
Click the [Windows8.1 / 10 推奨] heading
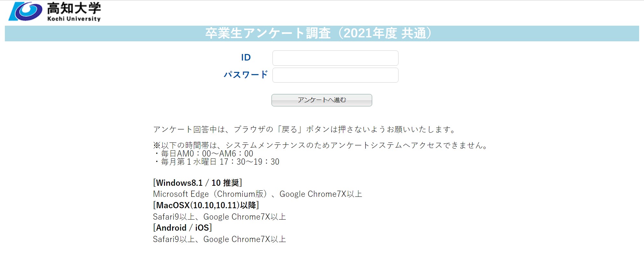coord(197,183)
